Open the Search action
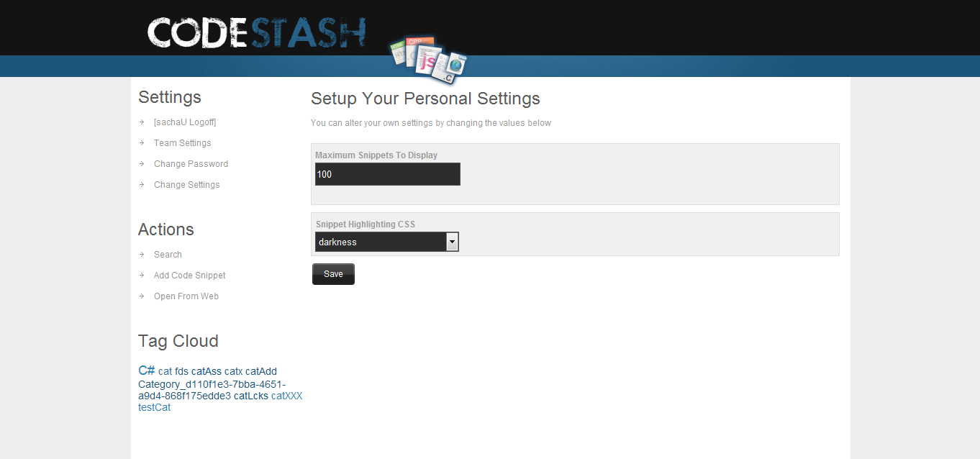Screen dimensions: 980x459 coord(168,255)
